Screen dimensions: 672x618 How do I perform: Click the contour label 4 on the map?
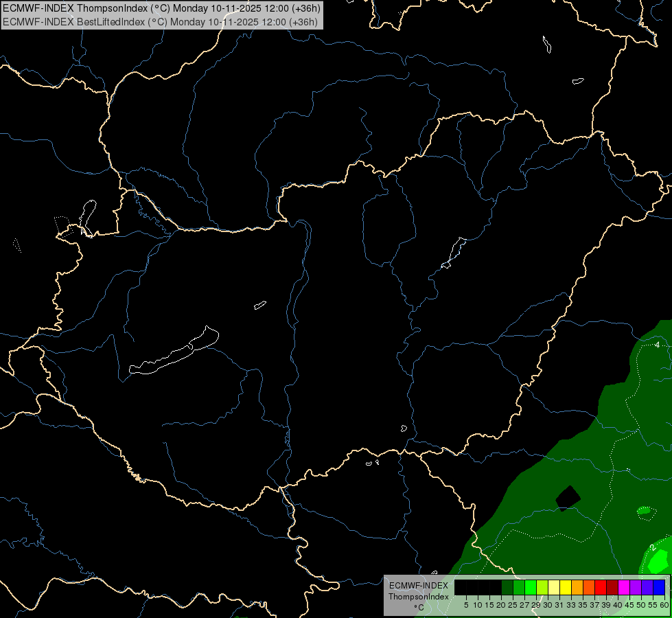coord(657,345)
